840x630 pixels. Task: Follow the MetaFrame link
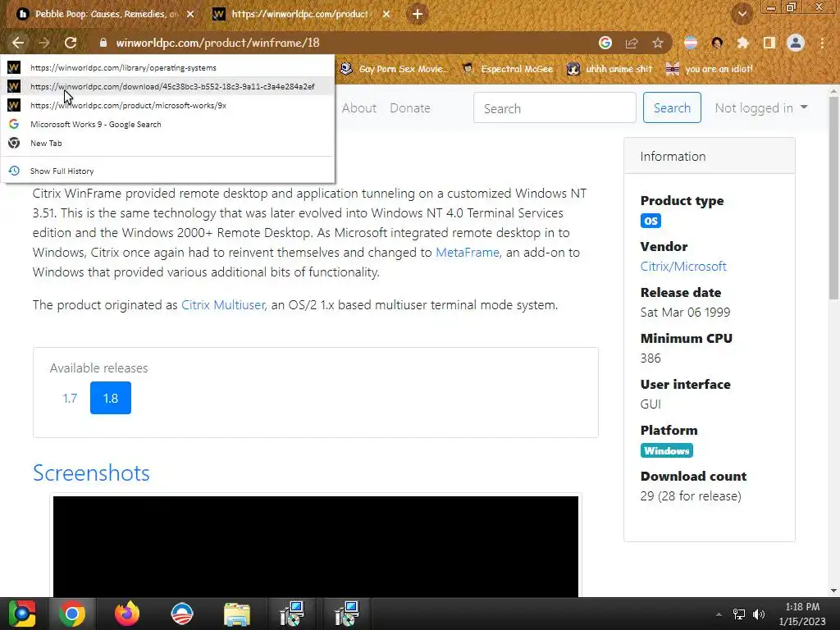click(467, 253)
